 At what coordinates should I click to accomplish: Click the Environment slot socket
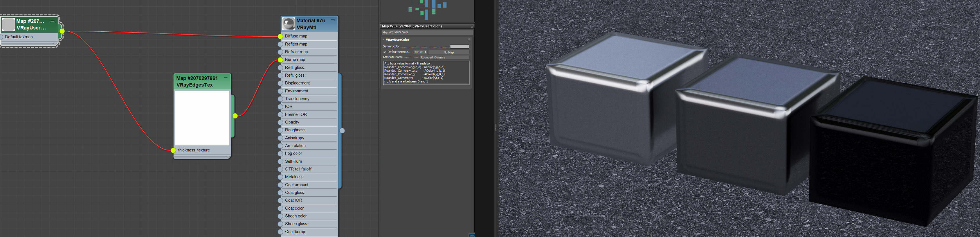click(x=280, y=91)
